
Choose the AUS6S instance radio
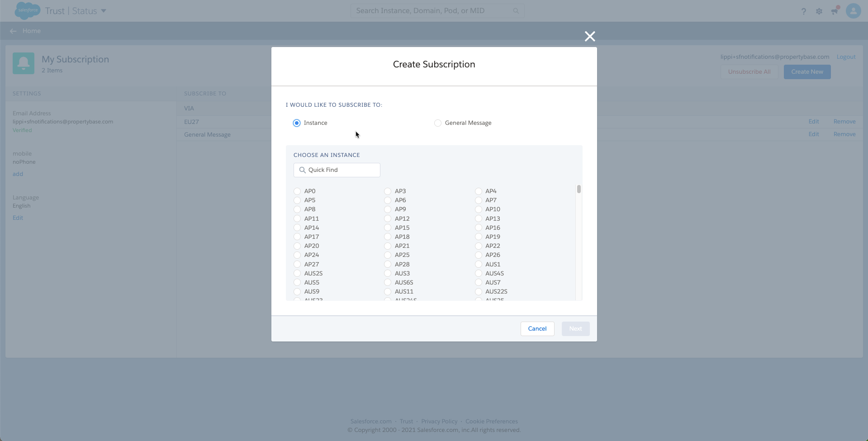[x=388, y=282]
